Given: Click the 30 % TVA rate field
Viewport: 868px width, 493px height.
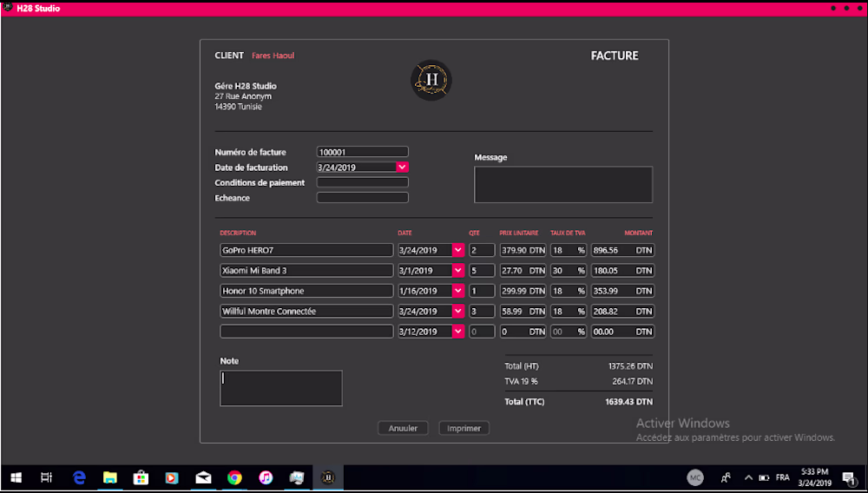Looking at the screenshot, I should [x=569, y=271].
